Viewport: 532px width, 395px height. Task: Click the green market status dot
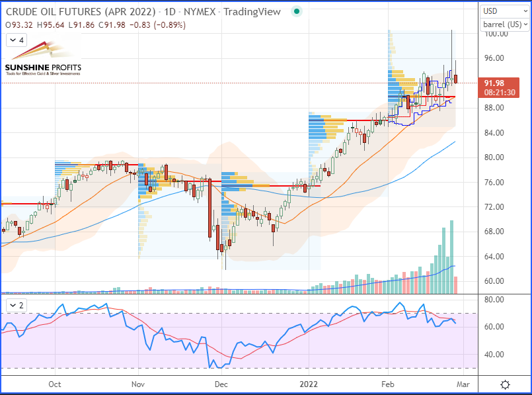(x=297, y=11)
